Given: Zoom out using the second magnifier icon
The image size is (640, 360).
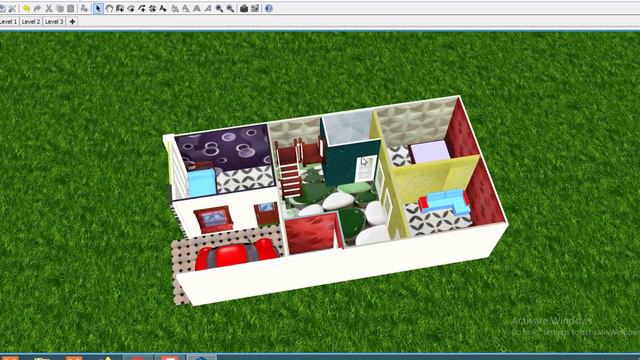Looking at the screenshot, I should point(231,8).
